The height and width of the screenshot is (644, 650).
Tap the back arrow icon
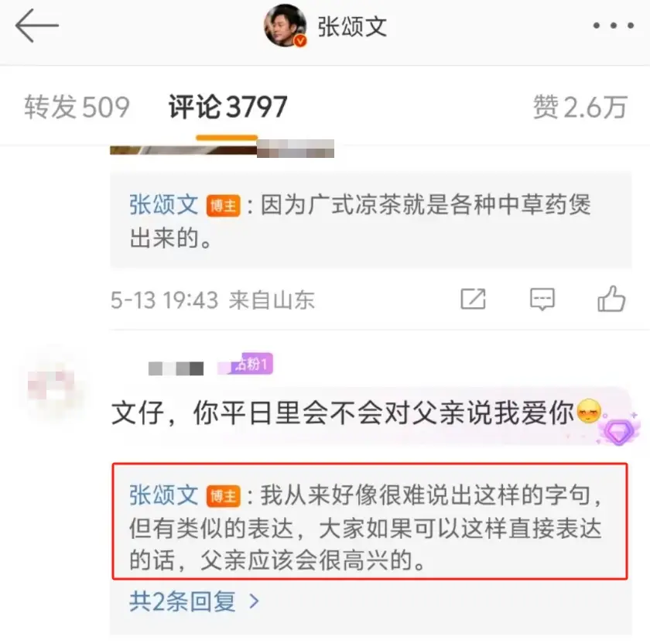(37, 26)
